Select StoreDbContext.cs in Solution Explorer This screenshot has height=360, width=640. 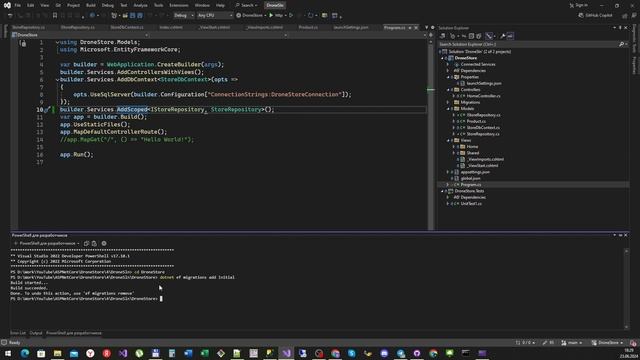(x=483, y=128)
